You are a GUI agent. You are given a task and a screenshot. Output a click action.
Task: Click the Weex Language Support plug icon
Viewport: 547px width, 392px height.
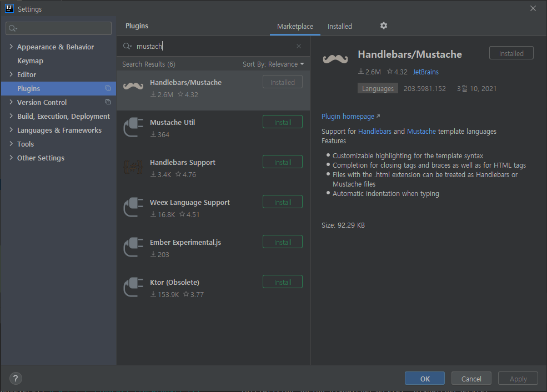pyautogui.click(x=133, y=207)
